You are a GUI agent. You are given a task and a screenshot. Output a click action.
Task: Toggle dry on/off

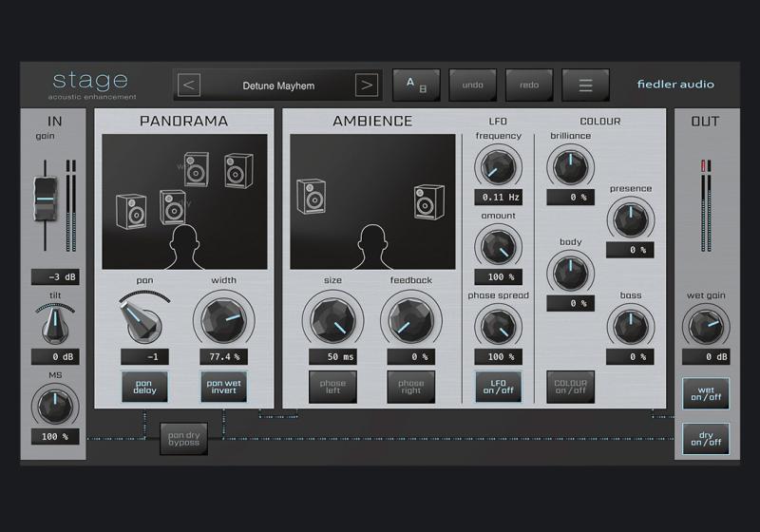coord(706,439)
